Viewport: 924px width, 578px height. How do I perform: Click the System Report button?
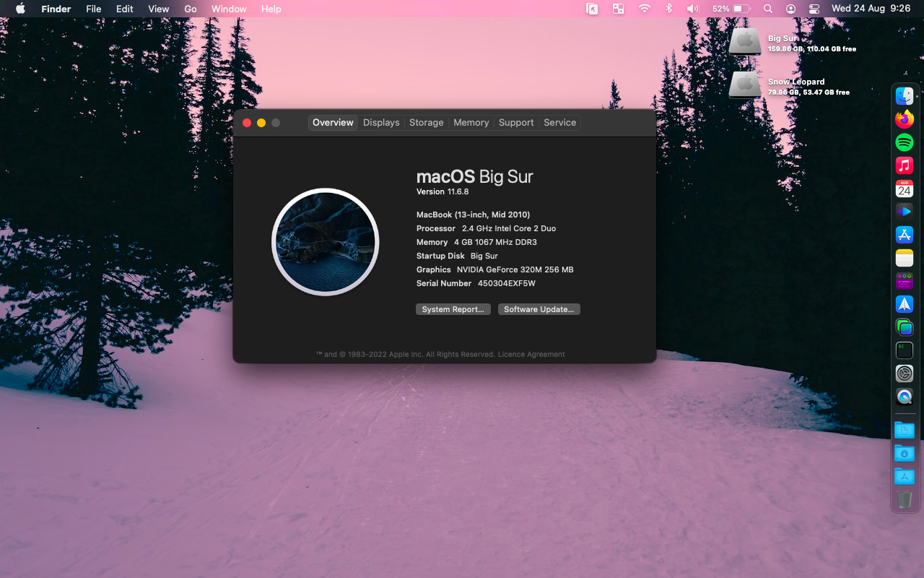453,309
